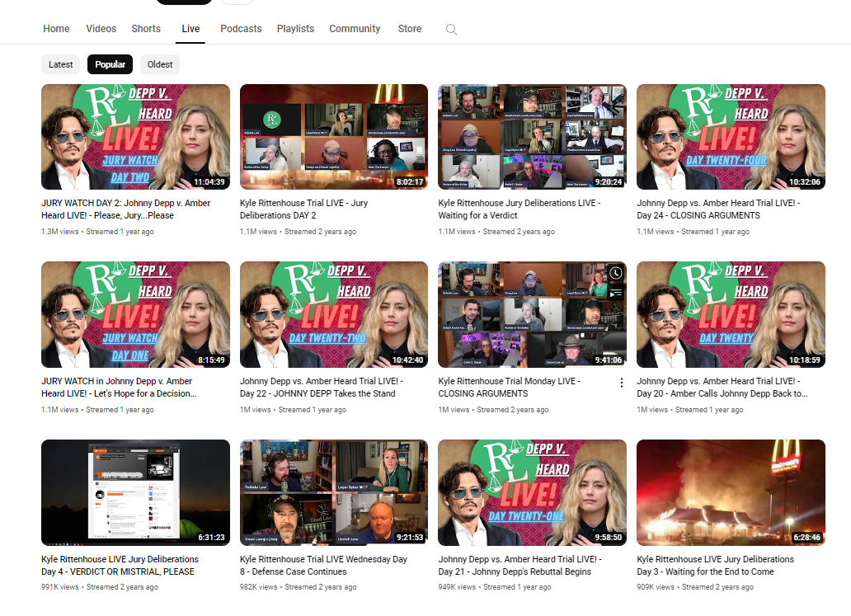Select the Popular sort chip
The image size is (851, 616).
pos(110,64)
